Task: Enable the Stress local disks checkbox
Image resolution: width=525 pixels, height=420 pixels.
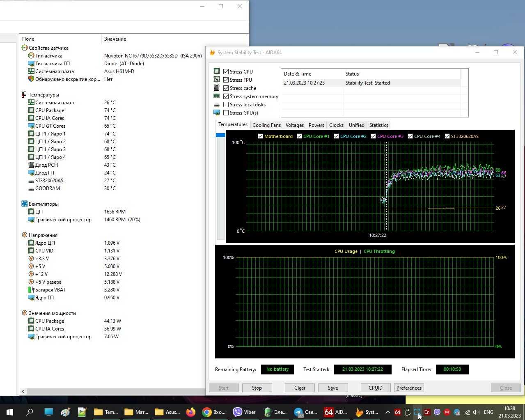Action: (226, 104)
